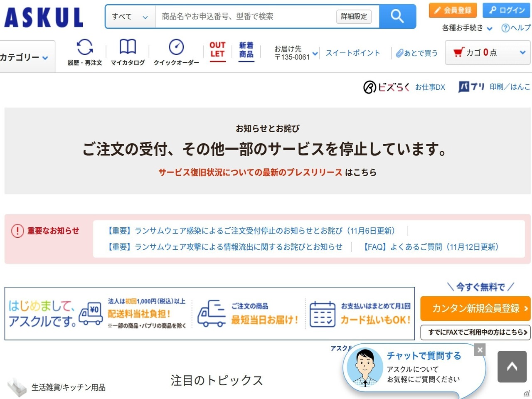Open 【FAQ】よくあるご質問 link

(x=431, y=247)
